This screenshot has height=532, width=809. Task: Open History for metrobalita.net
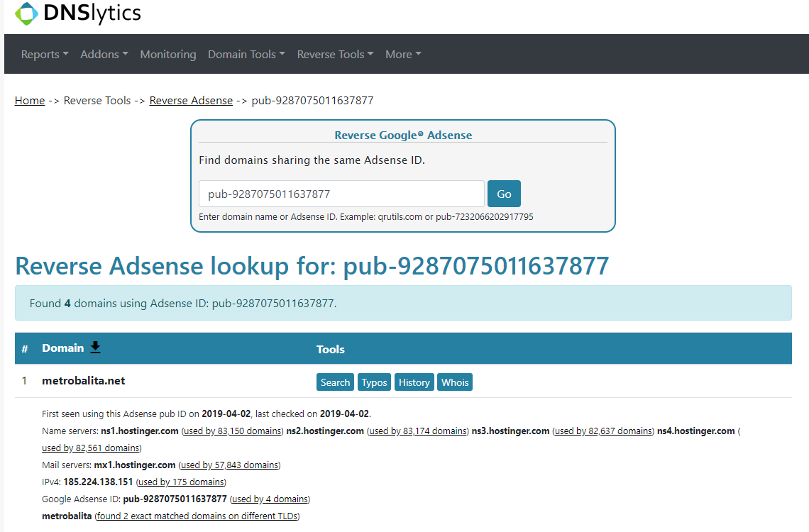(414, 382)
